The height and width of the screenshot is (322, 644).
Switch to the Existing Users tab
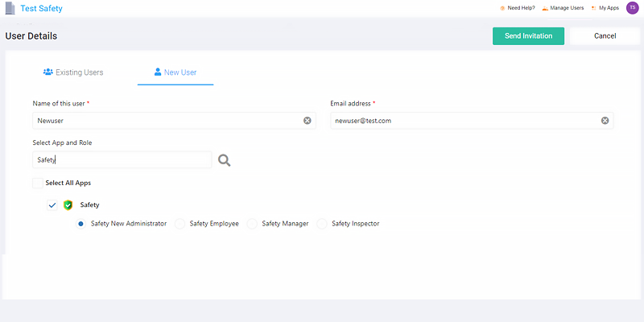point(73,72)
